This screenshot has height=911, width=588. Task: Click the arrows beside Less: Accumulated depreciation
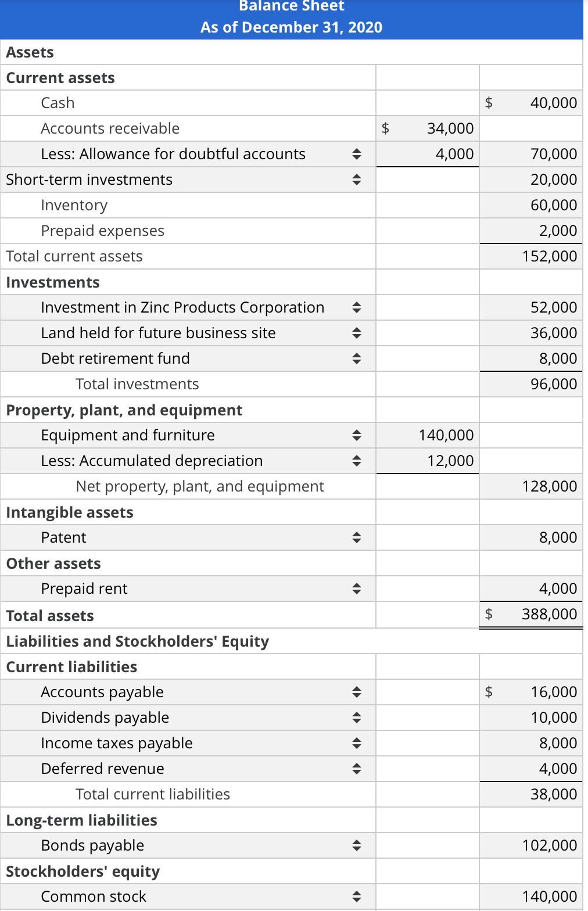356,461
